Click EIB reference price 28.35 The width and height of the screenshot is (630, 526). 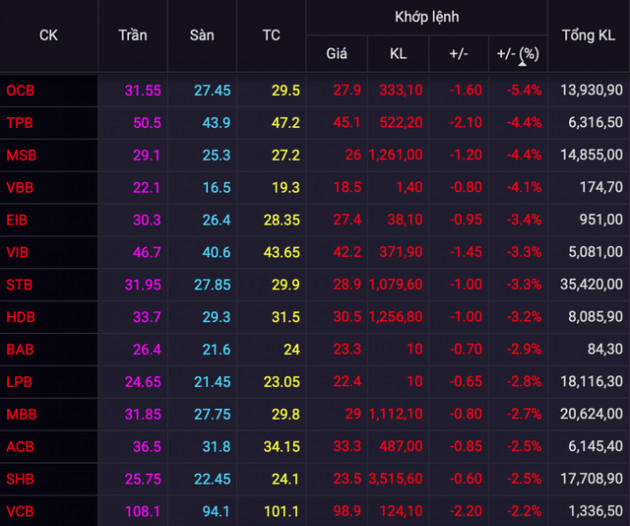282,220
